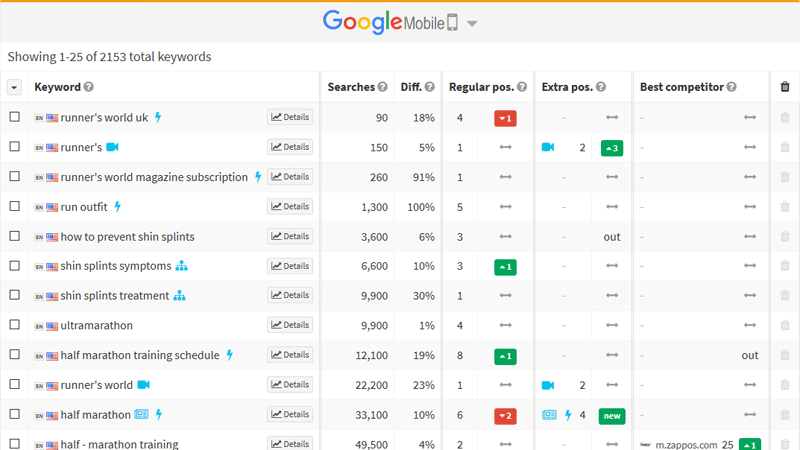Check the shin splints symptoms row
Image resolution: width=800 pixels, height=450 pixels.
(14, 265)
